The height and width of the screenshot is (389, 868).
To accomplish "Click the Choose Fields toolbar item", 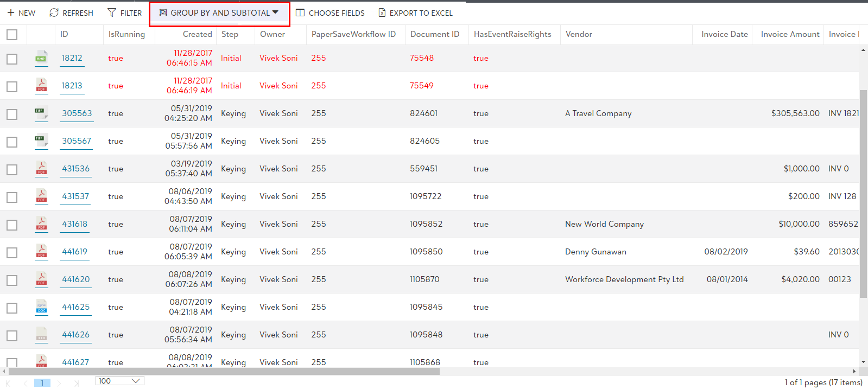I will point(330,13).
